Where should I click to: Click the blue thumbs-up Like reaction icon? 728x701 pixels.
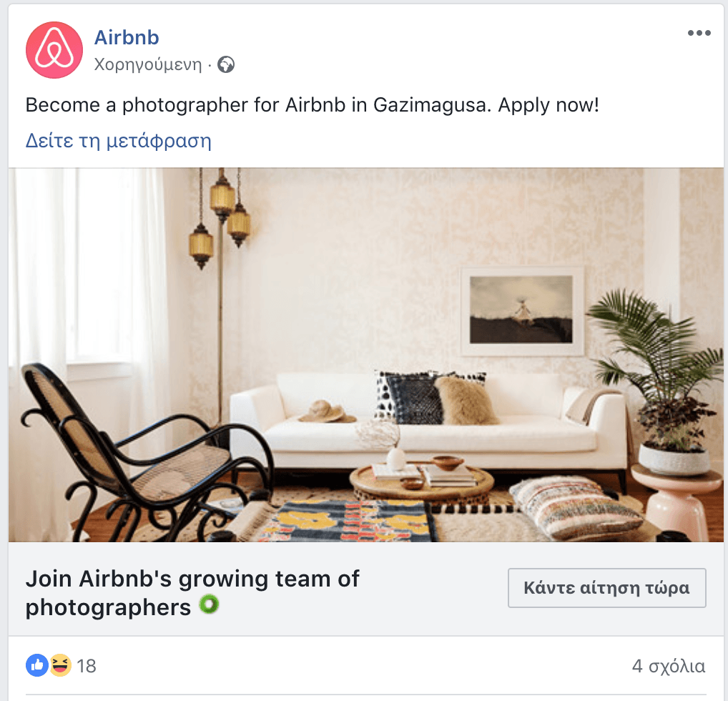(37, 666)
